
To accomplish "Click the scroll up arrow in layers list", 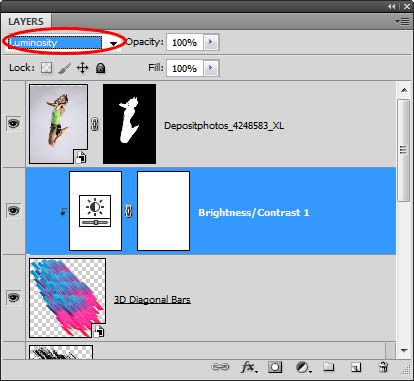I will [x=404, y=90].
